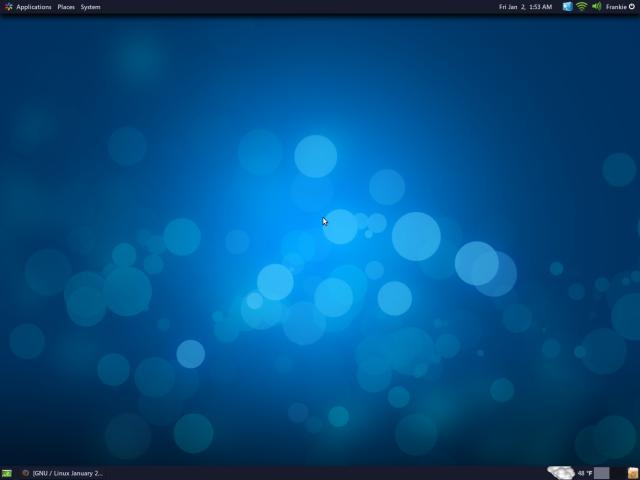Viewport: 640px width, 480px height.
Task: Click the power icon next to Frankie
Action: point(632,7)
